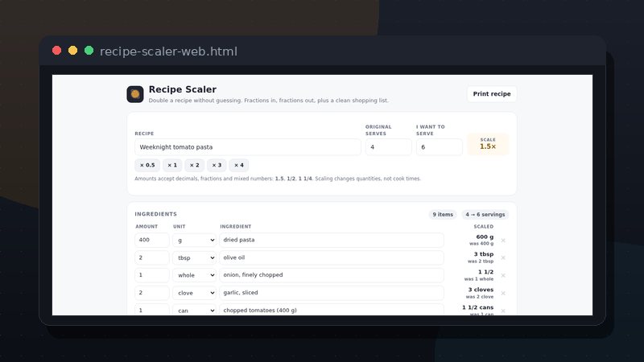Viewport: 644px width, 362px height.
Task: Click the recipe-scaler-web.html window title
Action: (168, 51)
